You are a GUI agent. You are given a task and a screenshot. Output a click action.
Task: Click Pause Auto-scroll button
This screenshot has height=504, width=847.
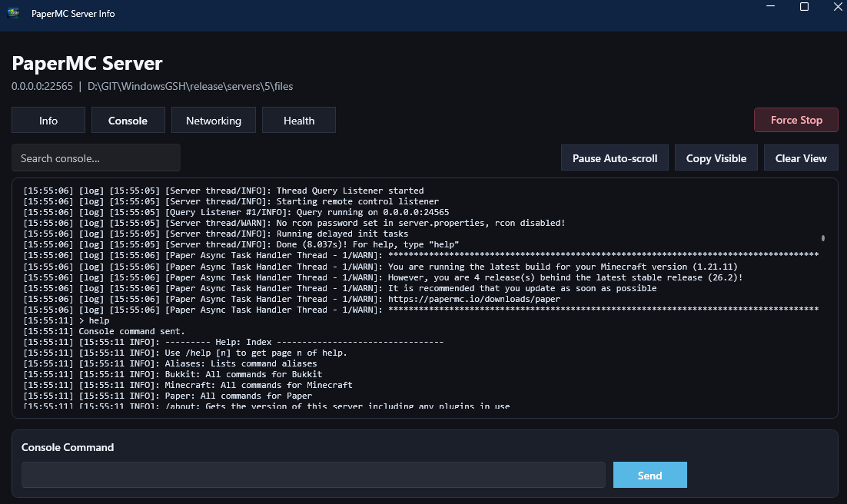(615, 157)
